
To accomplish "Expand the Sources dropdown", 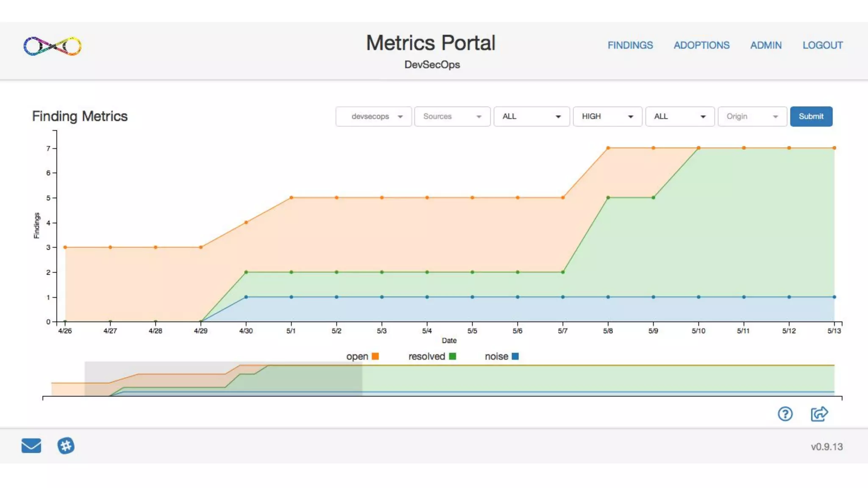I will (452, 116).
